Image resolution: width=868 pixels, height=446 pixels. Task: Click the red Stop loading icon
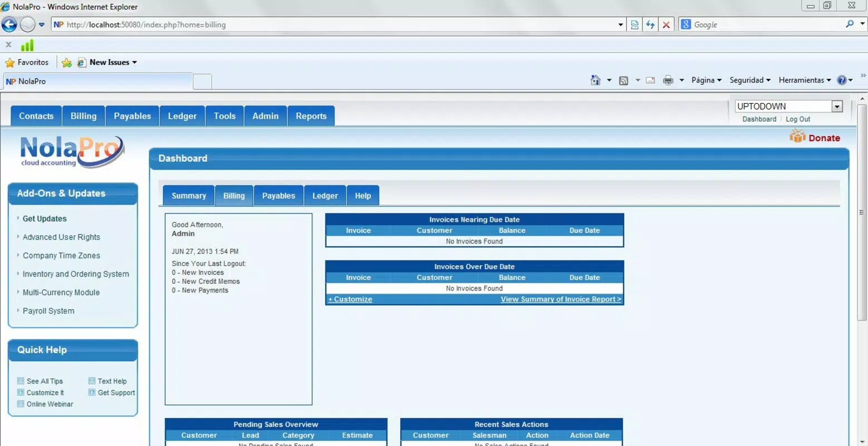pyautogui.click(x=666, y=25)
